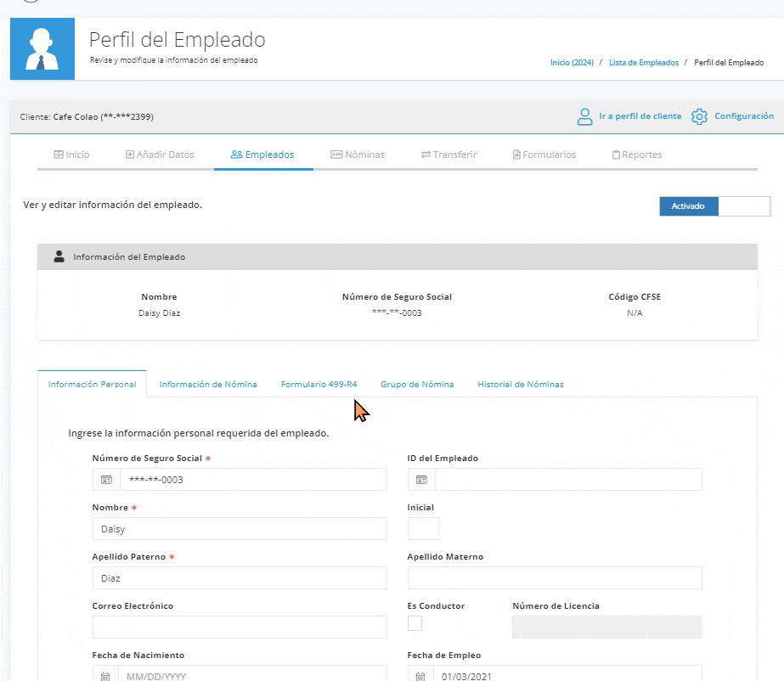This screenshot has height=681, width=784.
Task: Click the disabled Número de Licencia field
Action: click(x=606, y=627)
